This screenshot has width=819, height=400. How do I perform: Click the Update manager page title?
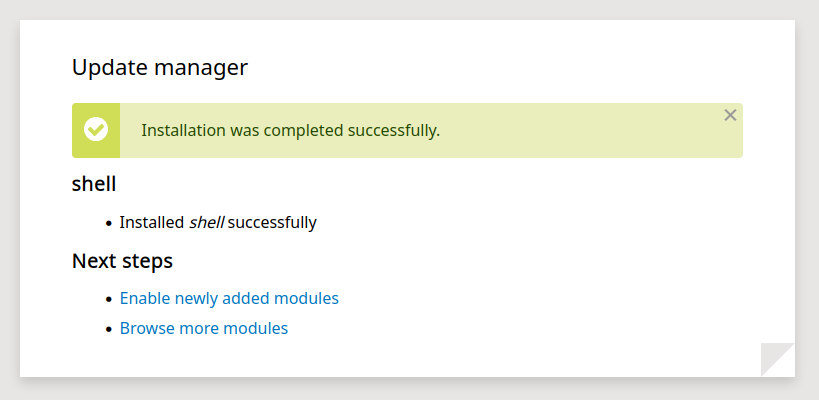(x=160, y=68)
